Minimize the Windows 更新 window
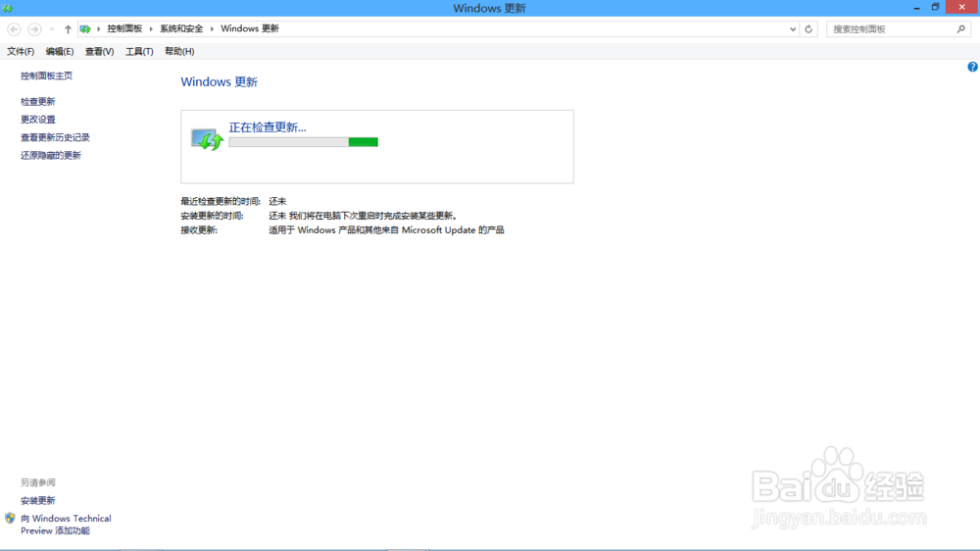 click(916, 8)
